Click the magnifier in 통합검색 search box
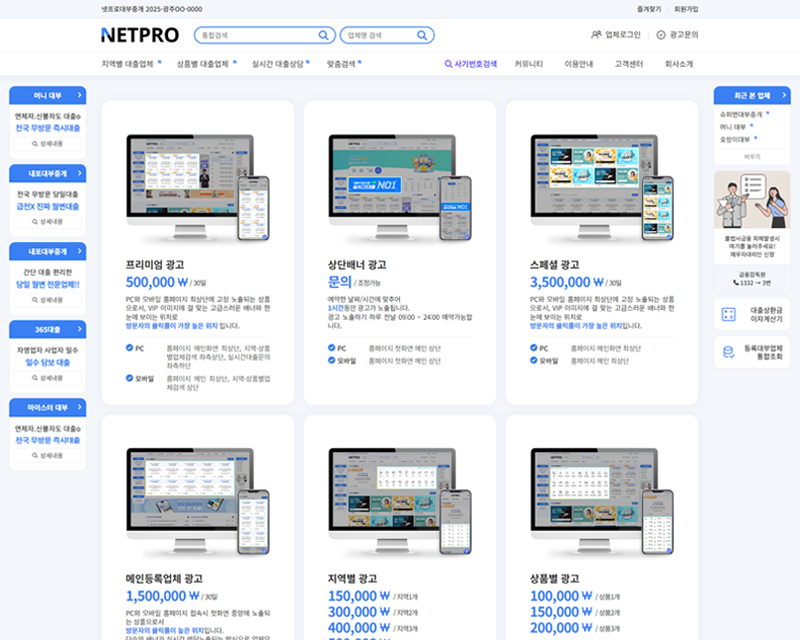 coord(323,35)
